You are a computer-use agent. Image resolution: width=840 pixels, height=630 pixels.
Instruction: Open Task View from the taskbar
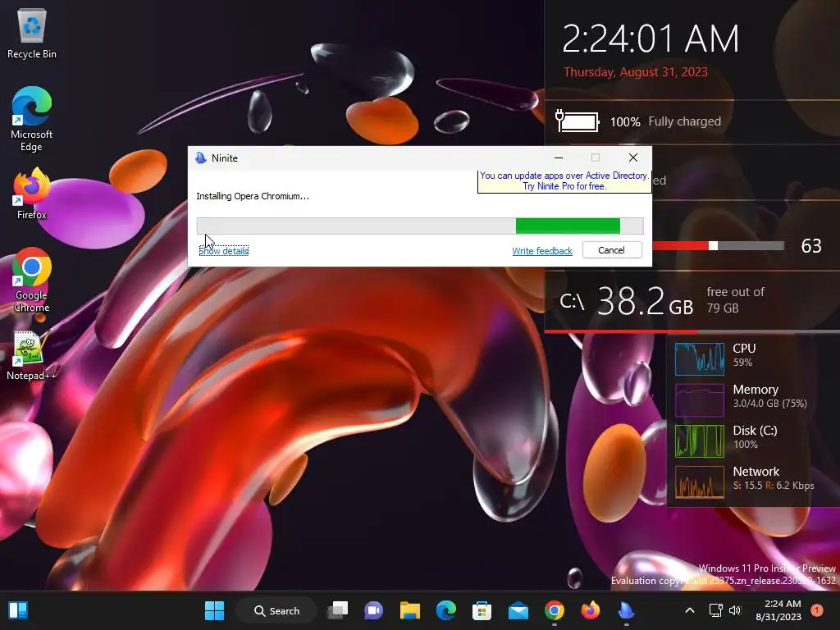[338, 610]
